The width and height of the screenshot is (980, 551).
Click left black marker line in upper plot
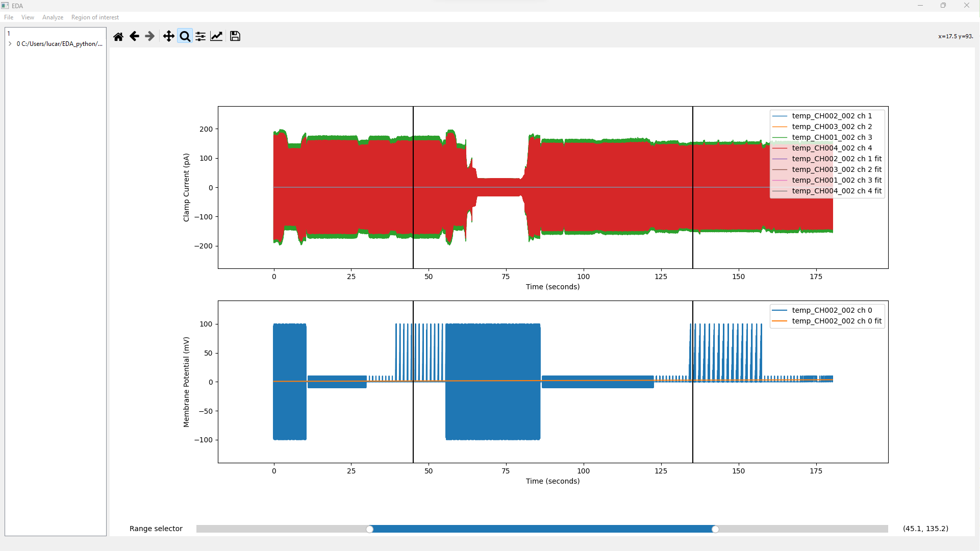pos(413,187)
